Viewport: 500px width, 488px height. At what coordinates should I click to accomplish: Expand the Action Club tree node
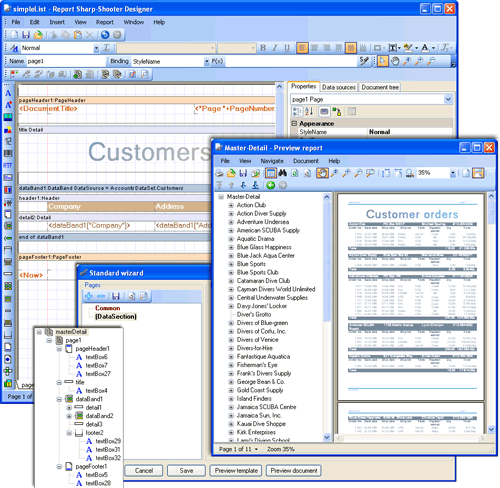point(231,205)
